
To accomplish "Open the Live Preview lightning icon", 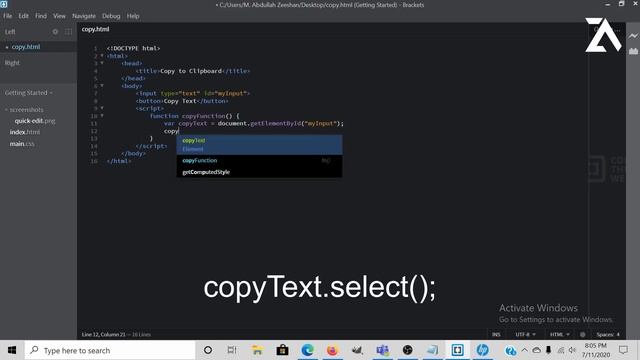I will pyautogui.click(x=633, y=36).
